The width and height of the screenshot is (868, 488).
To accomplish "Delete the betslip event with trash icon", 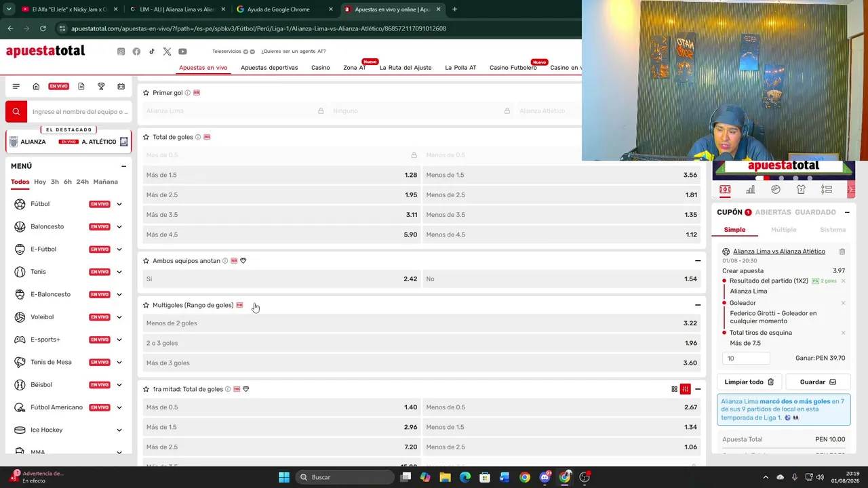I will coord(842,251).
